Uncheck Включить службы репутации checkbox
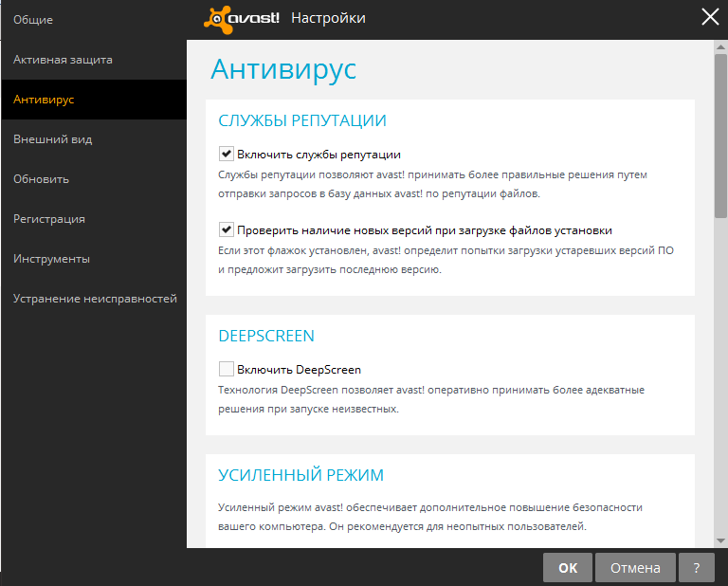Image resolution: width=728 pixels, height=586 pixels. tap(227, 154)
